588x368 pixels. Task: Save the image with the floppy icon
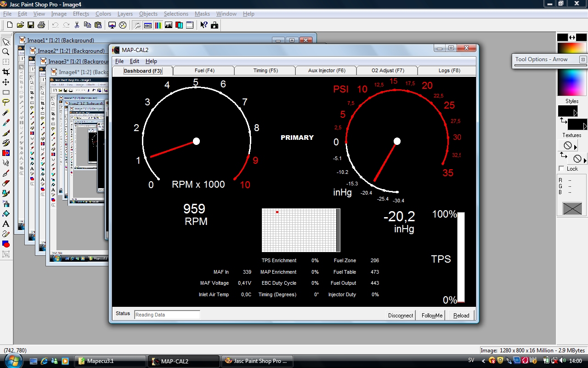[31, 25]
